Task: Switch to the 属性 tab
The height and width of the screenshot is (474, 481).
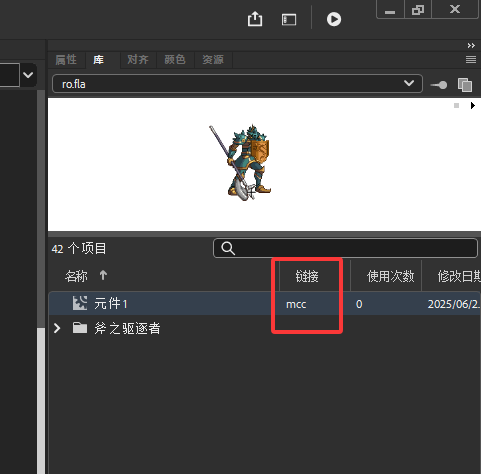Action: [66, 60]
